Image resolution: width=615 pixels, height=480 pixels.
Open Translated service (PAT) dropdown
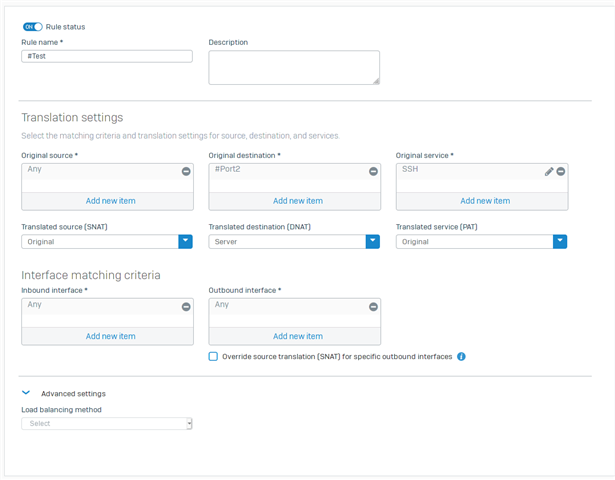[x=481, y=242]
